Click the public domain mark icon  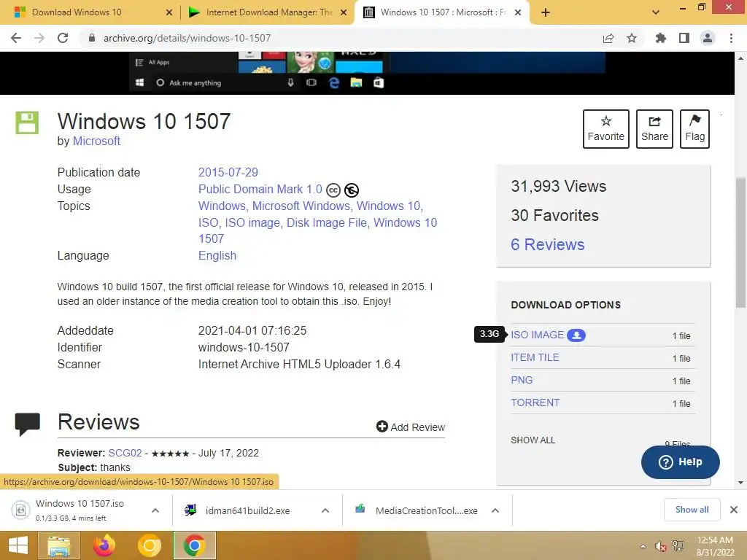click(x=352, y=190)
